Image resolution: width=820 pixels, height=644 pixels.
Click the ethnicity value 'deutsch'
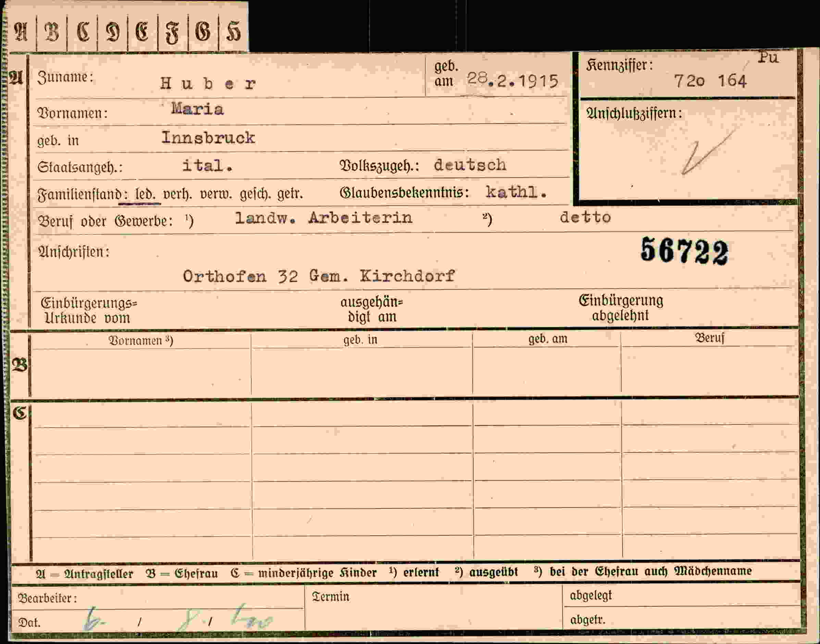click(470, 165)
